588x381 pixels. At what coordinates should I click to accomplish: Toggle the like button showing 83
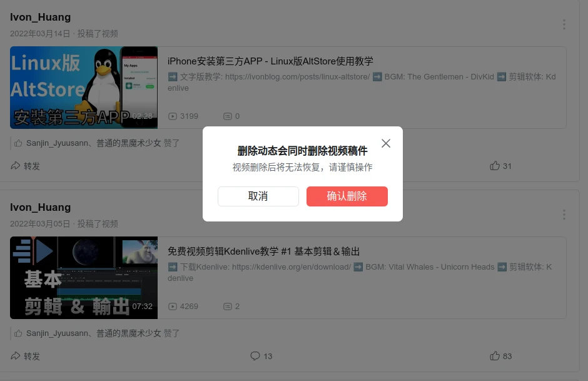(495, 356)
